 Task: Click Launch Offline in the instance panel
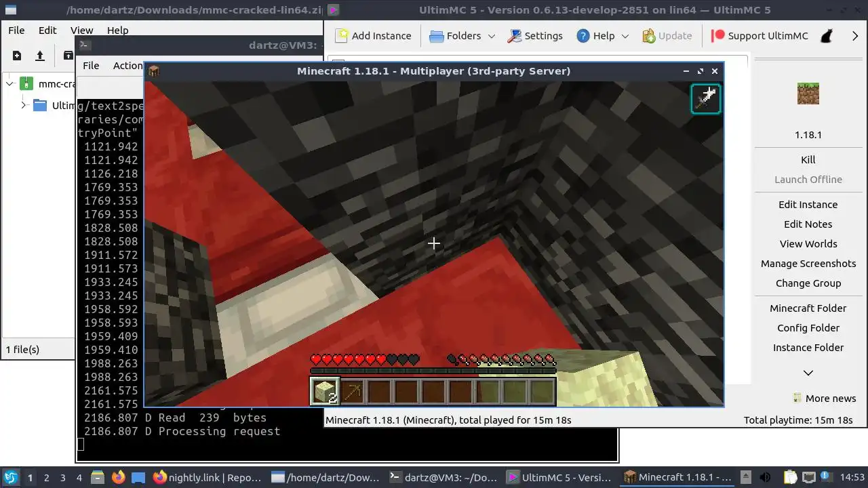[808, 180]
